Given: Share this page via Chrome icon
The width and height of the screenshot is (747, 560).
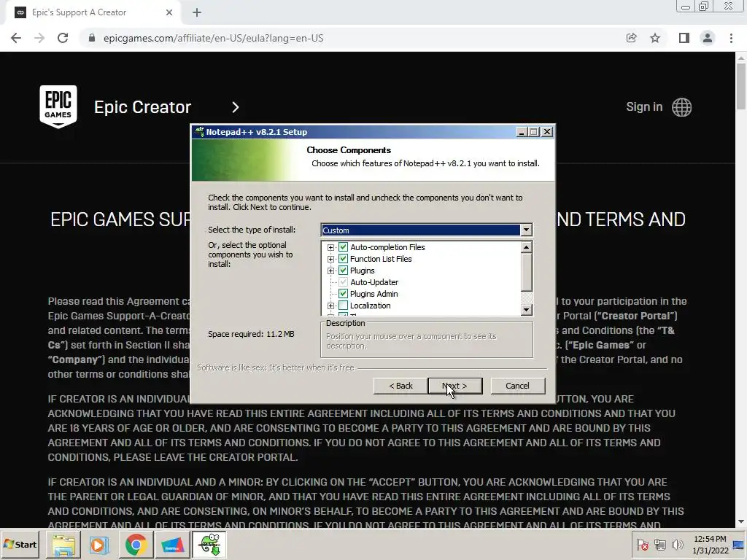Looking at the screenshot, I should click(631, 38).
